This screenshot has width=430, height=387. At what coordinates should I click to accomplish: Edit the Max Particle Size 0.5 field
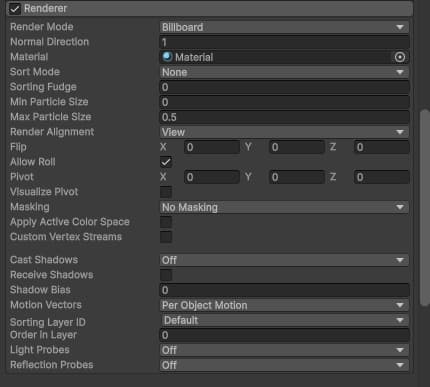pyautogui.click(x=284, y=117)
